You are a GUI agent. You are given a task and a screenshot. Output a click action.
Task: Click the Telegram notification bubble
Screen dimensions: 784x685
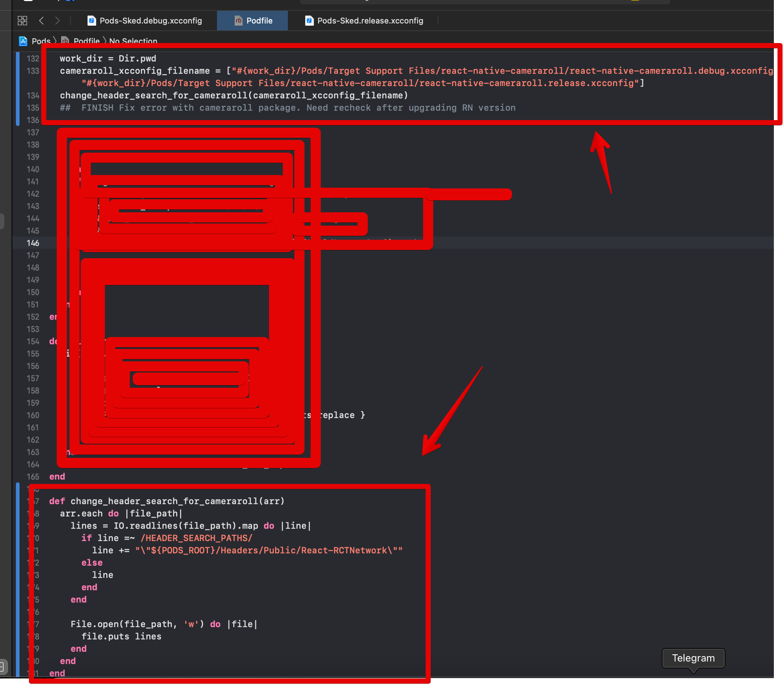(693, 658)
